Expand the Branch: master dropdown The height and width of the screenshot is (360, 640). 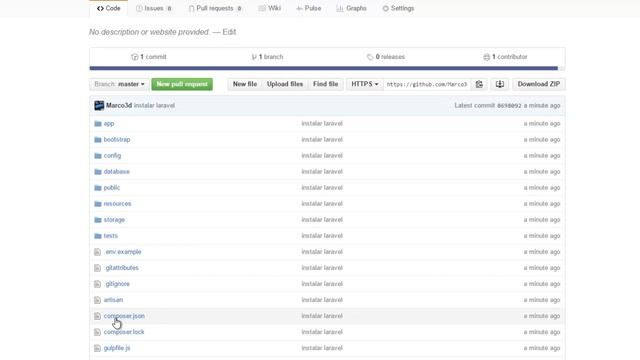tap(119, 84)
